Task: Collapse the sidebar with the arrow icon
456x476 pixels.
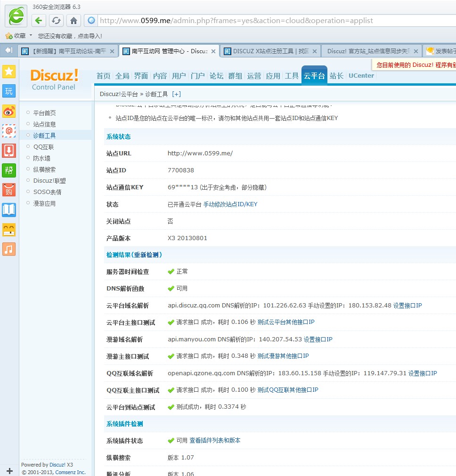Action: 9,50
